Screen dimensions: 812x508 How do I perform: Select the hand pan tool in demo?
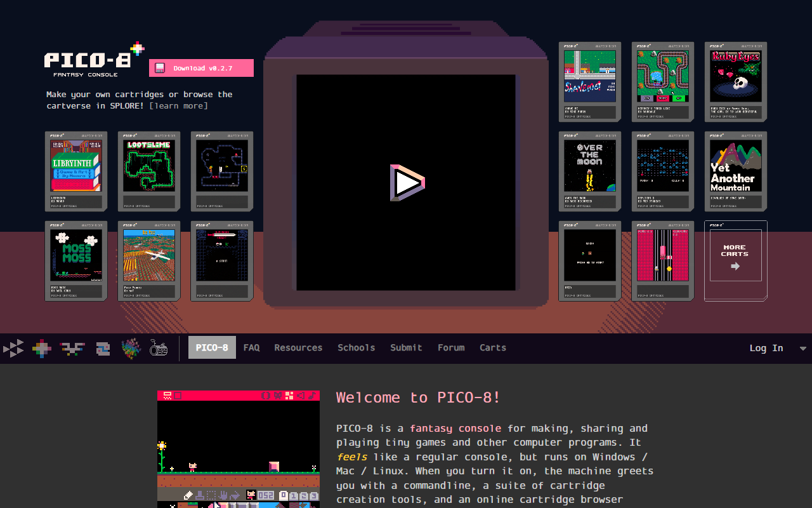(x=223, y=495)
